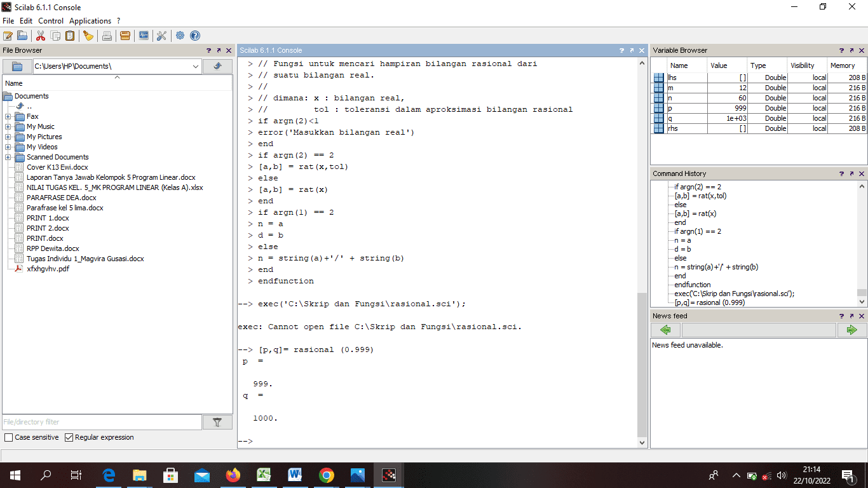Expand the My Pictures folder

pyautogui.click(x=8, y=137)
